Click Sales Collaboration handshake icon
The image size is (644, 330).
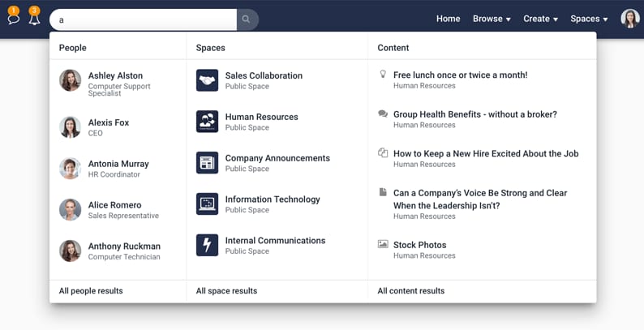tap(207, 80)
